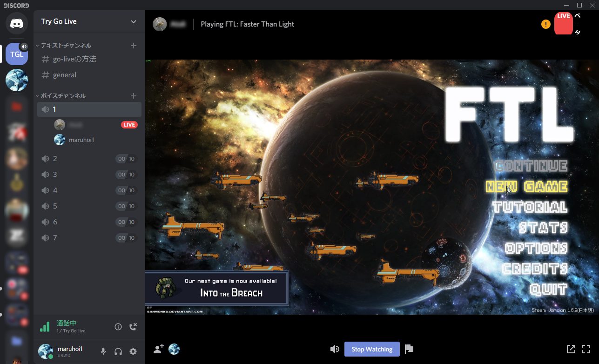
Task: Join voice channel 2
Action: click(89, 159)
